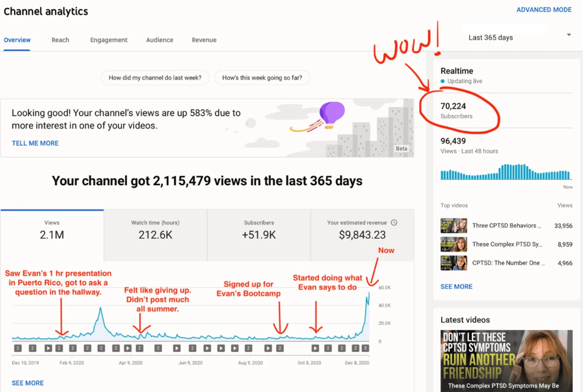Ask "How's this week going so far?"
The height and width of the screenshot is (392, 583).
[262, 78]
